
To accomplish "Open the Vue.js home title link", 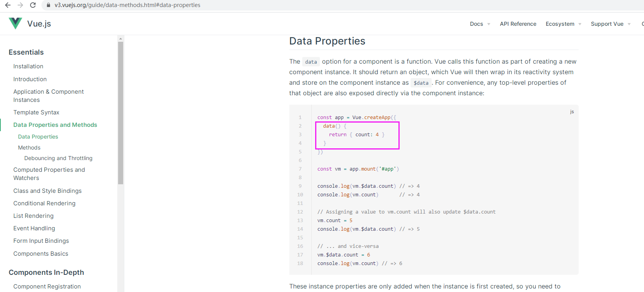I will pos(39,23).
